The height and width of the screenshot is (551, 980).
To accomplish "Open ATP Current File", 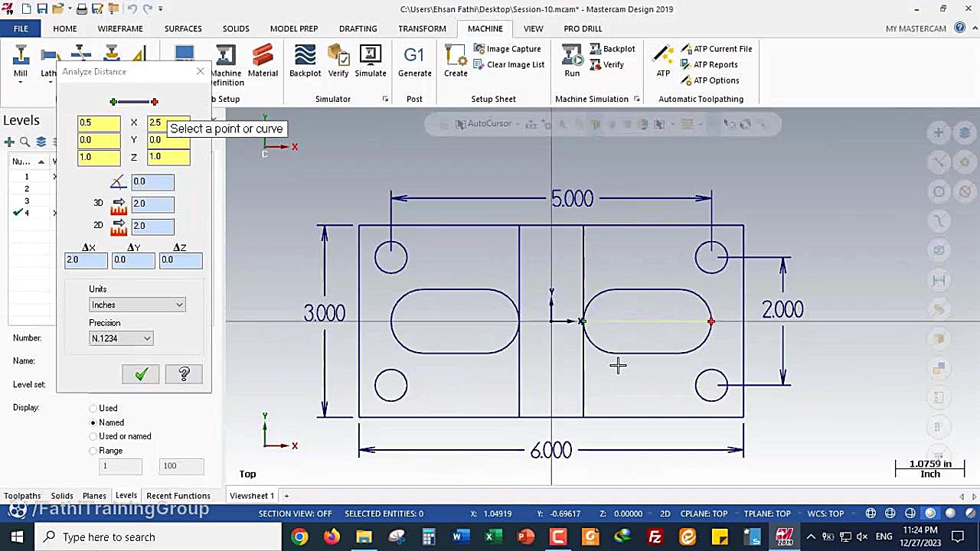I will click(716, 49).
